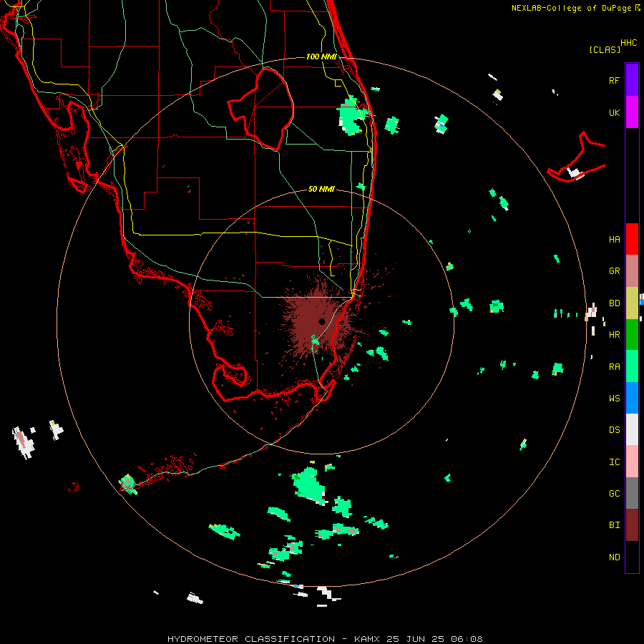Click the purple RF color swatch
The width and height of the screenshot is (644, 644).
(632, 79)
